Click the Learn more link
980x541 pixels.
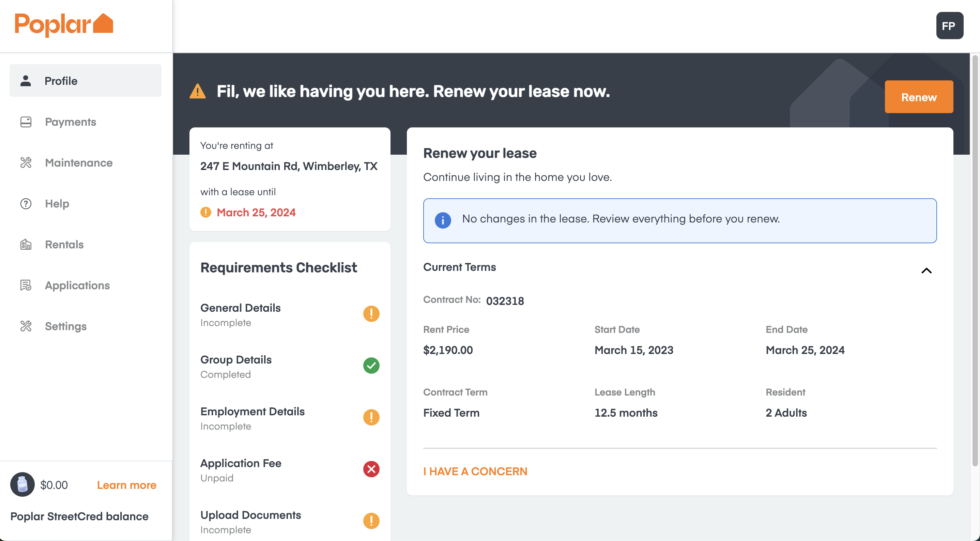click(126, 485)
